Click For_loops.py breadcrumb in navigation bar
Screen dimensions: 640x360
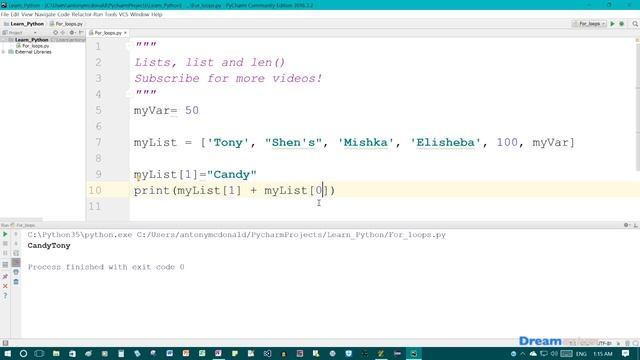point(66,24)
